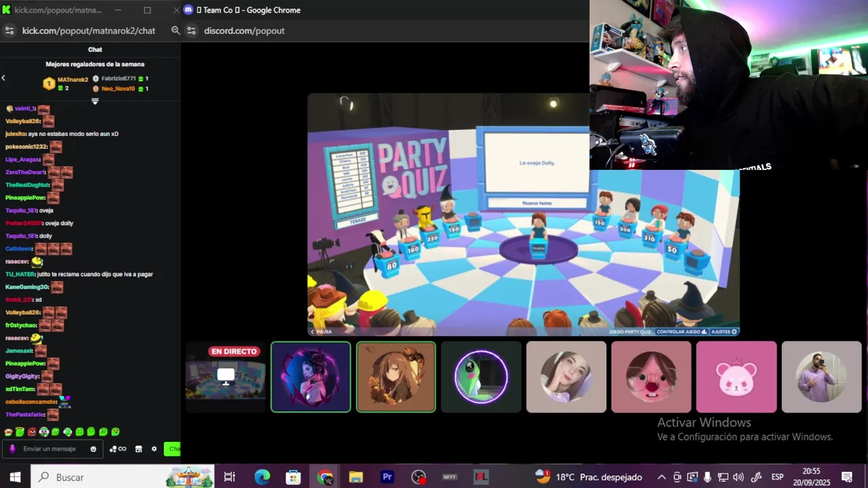The width and height of the screenshot is (868, 488).
Task: Open the Windows Start menu
Action: pyautogui.click(x=15, y=477)
